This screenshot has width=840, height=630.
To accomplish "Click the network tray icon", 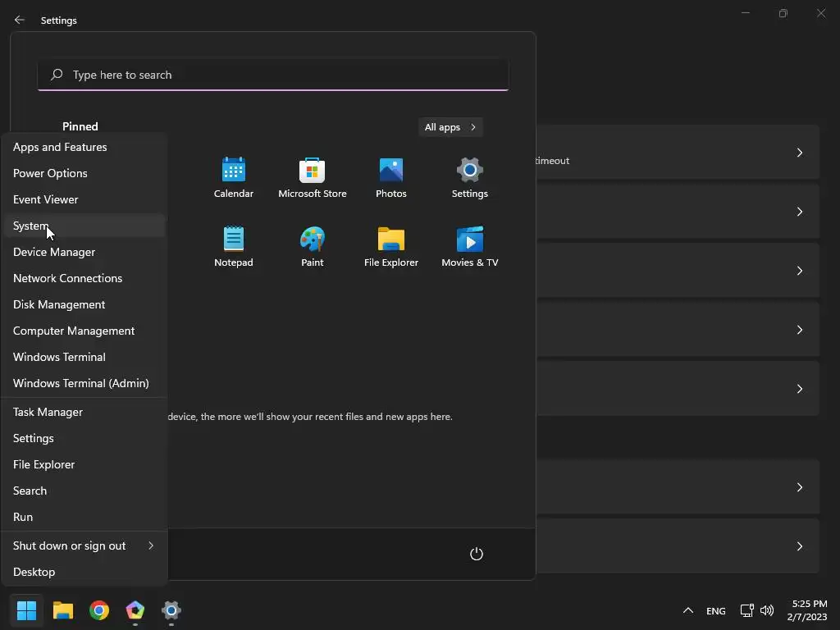I will 746,610.
